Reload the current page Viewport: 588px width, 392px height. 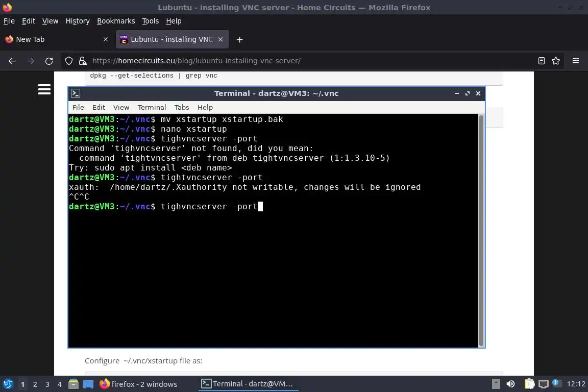pyautogui.click(x=49, y=61)
